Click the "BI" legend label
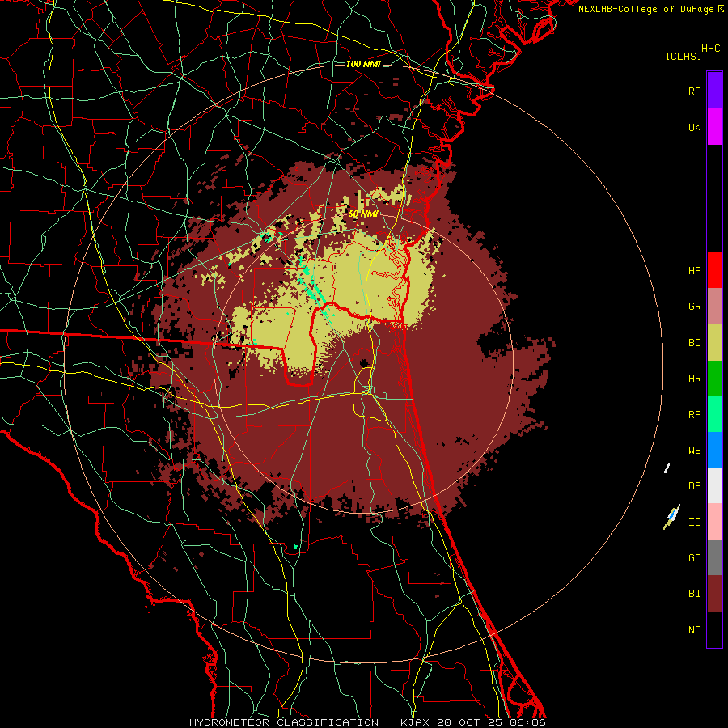 694,594
